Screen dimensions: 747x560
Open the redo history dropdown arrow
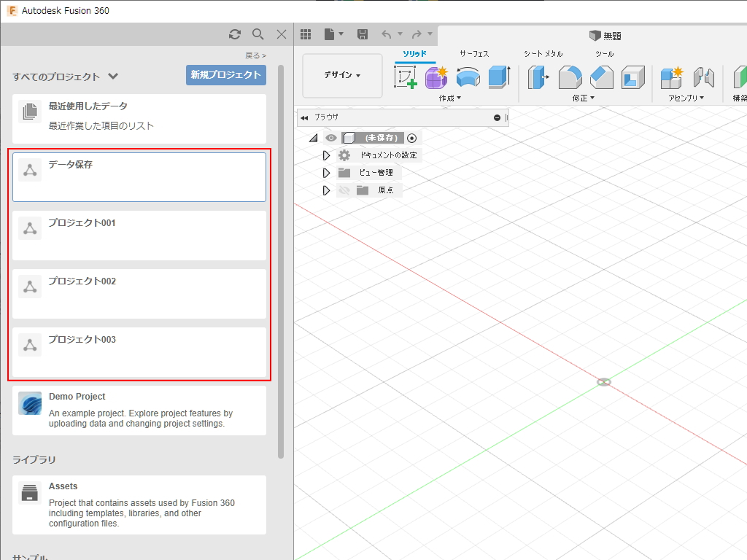(430, 34)
